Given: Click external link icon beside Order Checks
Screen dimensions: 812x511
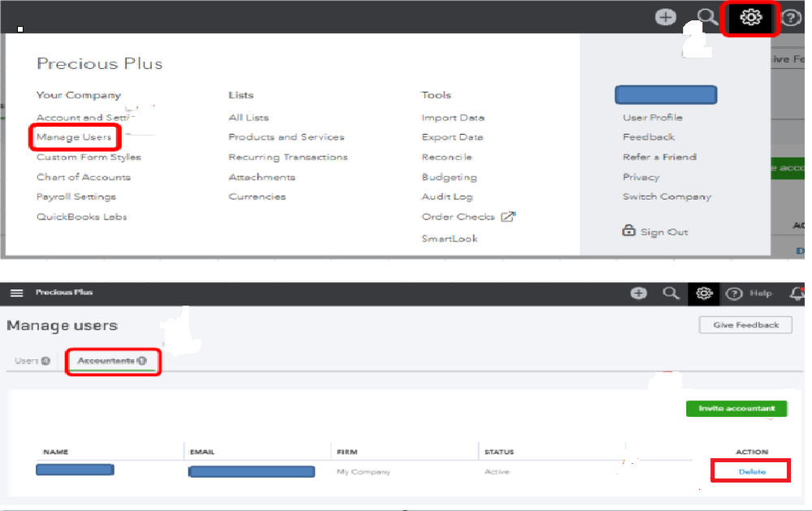Looking at the screenshot, I should pyautogui.click(x=508, y=216).
